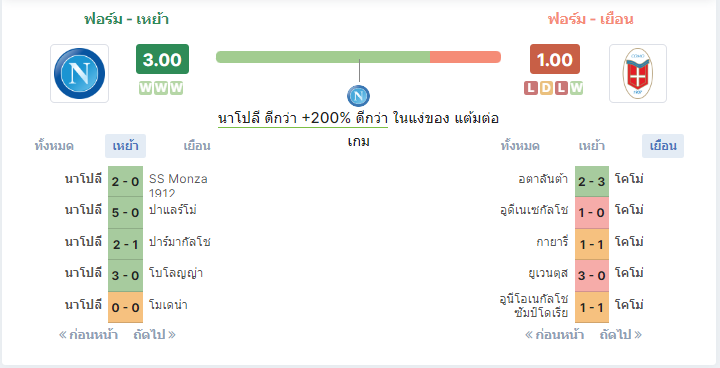The image size is (720, 368).
Task: Click Como's yellow D form badge
Action: 546,88
